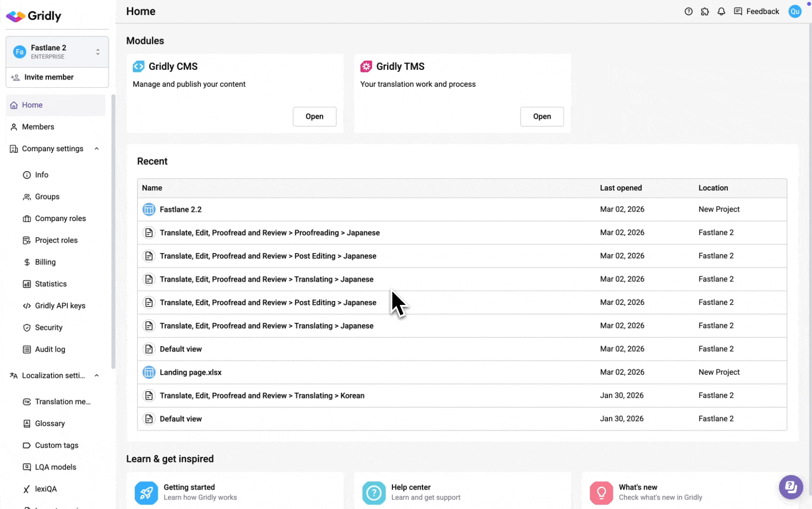Click the user avatar in top bar

click(795, 11)
